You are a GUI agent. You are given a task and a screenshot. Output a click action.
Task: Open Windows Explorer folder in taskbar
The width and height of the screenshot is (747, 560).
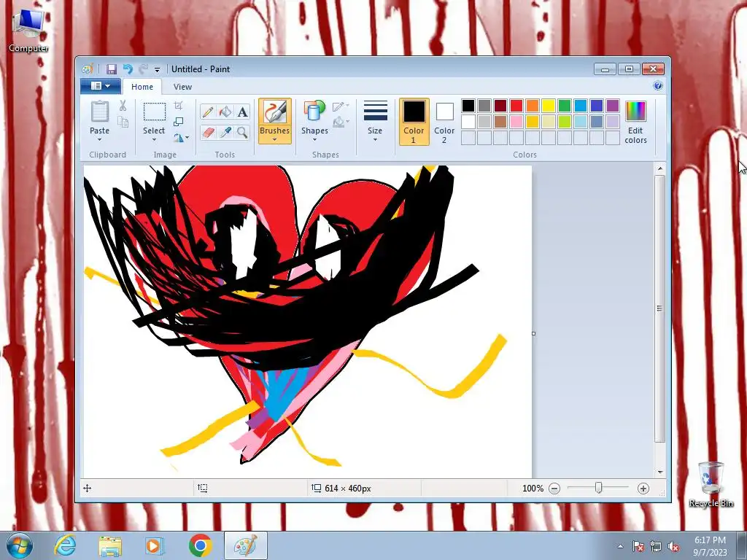tap(110, 545)
